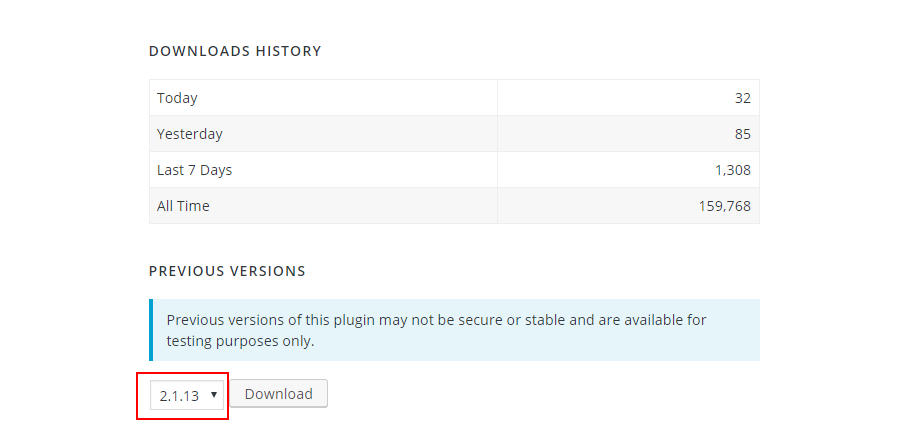Click the word VERSIONS in the heading
907x445 pixels.
click(268, 271)
